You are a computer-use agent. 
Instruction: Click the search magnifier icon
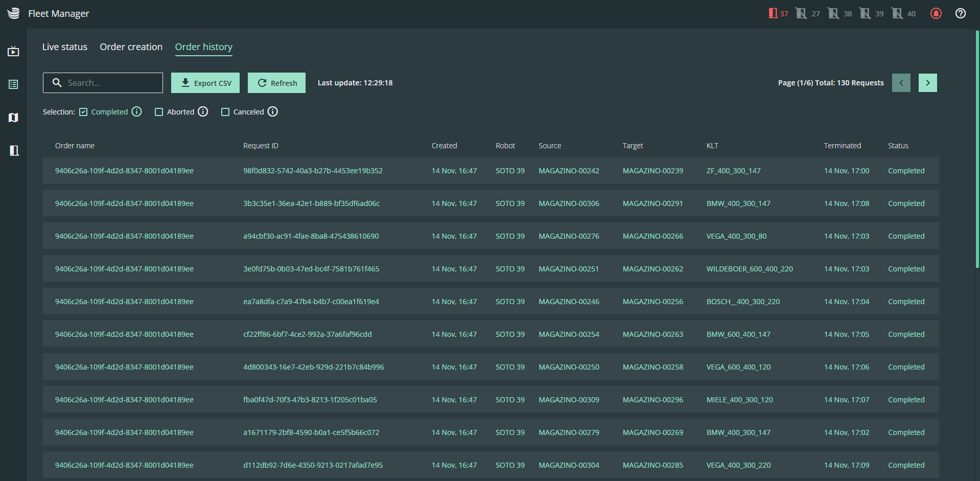coord(57,82)
